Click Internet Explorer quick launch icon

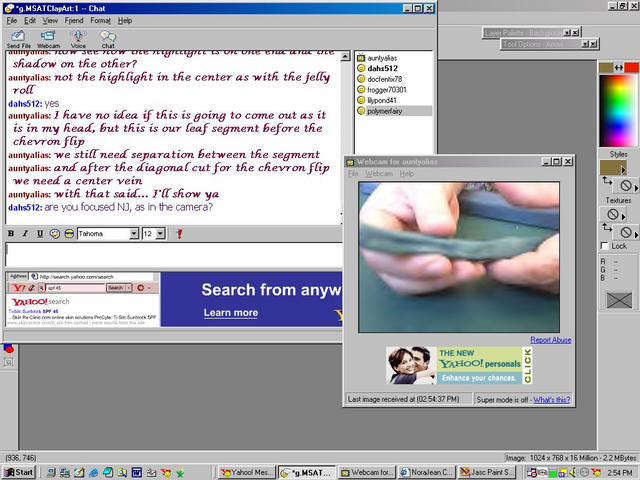[93, 473]
